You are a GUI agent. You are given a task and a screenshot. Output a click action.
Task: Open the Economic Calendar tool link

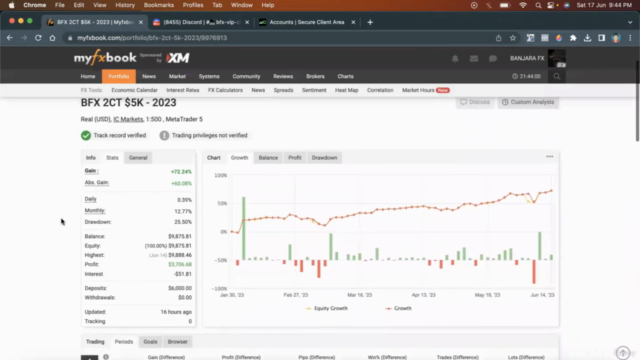[x=134, y=90]
